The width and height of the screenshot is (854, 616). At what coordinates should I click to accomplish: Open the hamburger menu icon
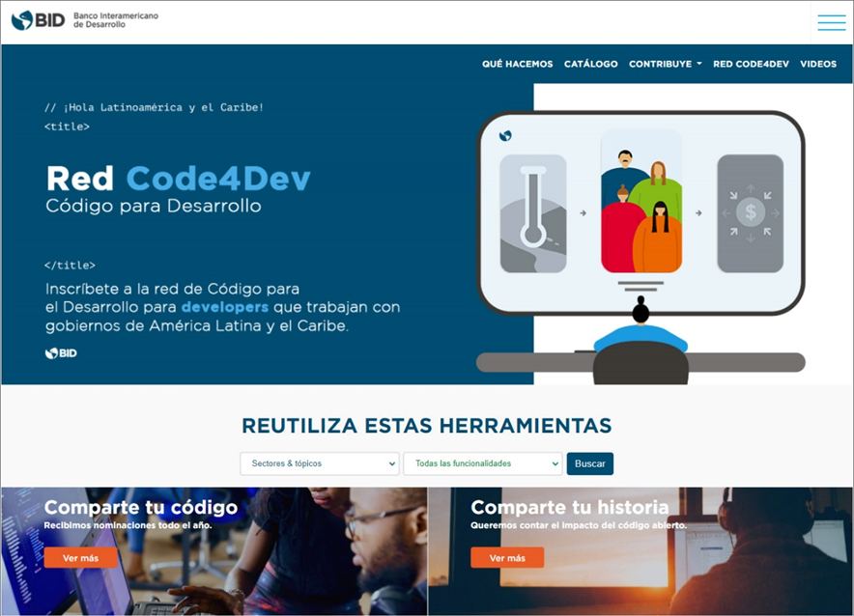(831, 22)
